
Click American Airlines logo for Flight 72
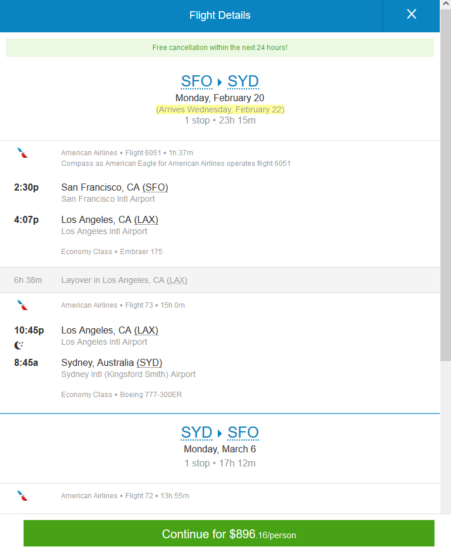[23, 496]
